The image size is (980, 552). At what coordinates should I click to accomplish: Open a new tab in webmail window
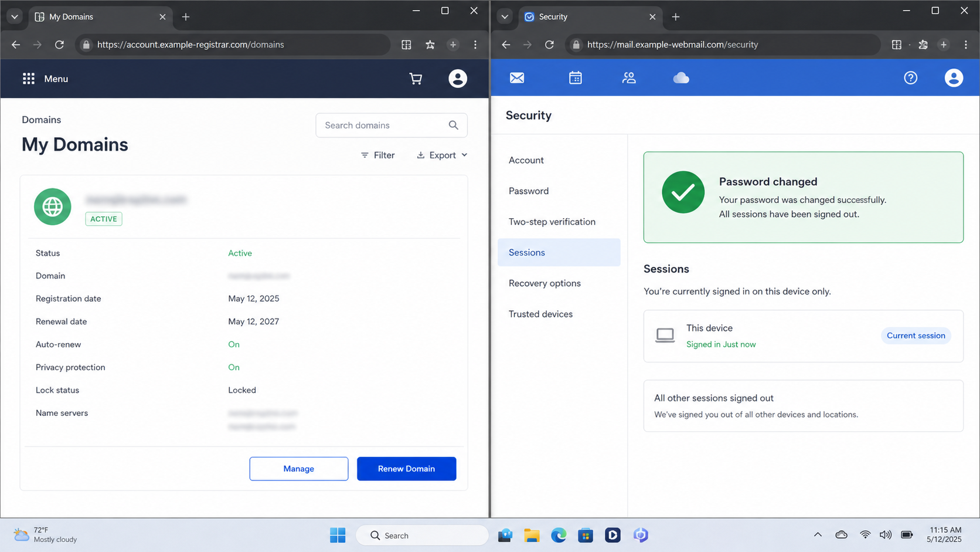pyautogui.click(x=676, y=16)
